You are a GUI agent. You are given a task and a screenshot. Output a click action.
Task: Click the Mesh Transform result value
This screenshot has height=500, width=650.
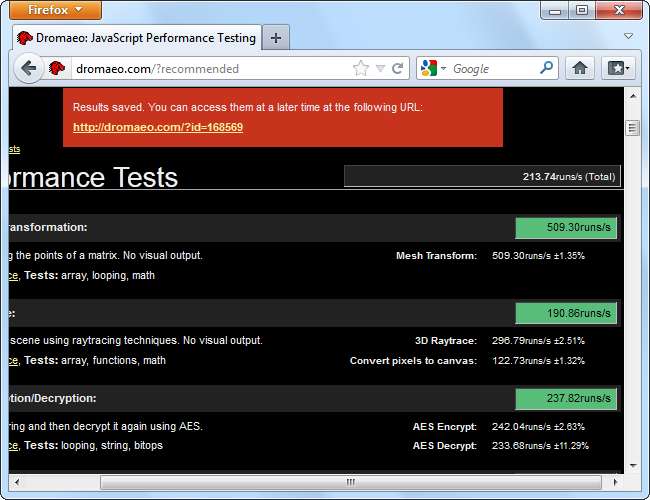click(538, 256)
